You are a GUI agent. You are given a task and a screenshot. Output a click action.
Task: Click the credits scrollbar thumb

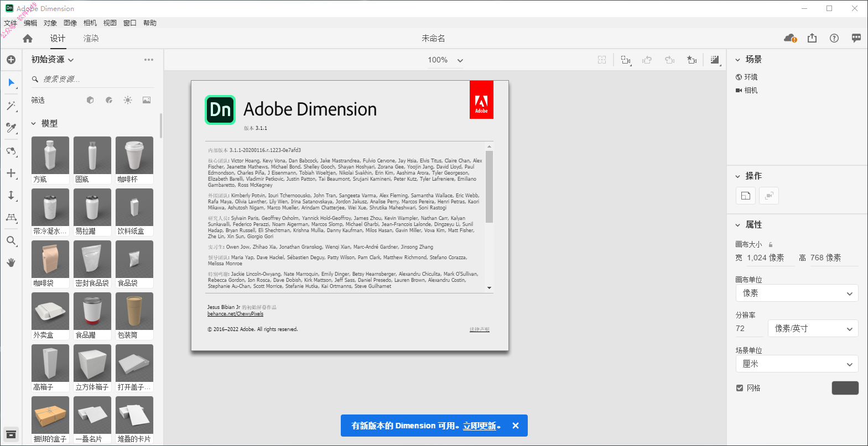(489, 186)
